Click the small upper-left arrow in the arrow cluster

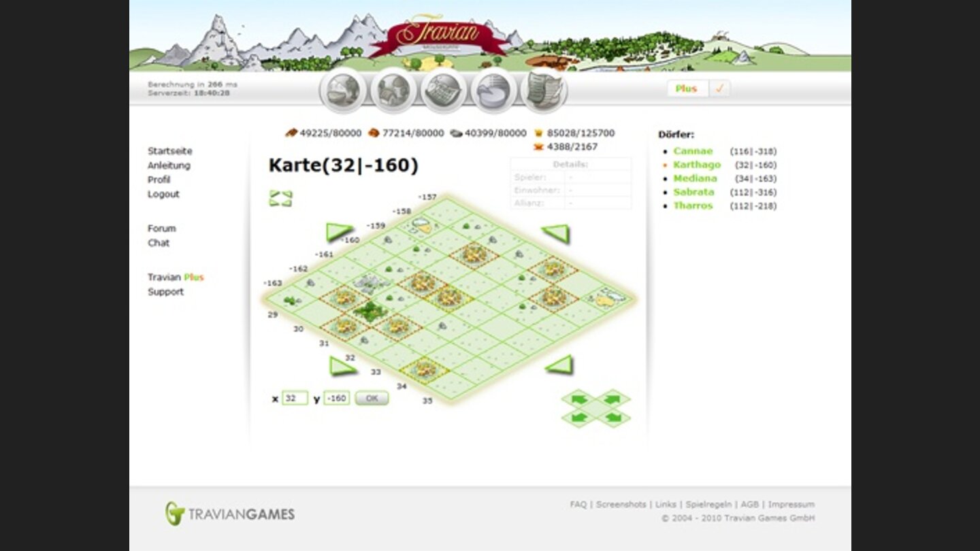[578, 398]
